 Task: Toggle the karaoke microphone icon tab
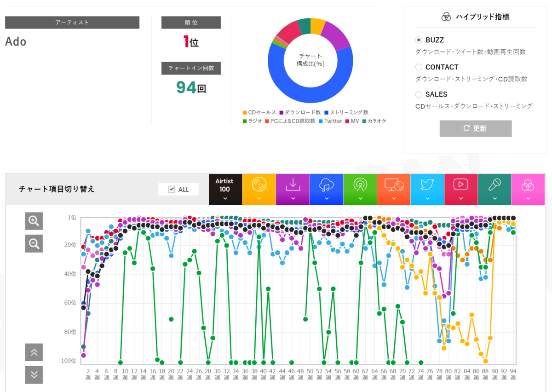tap(494, 190)
